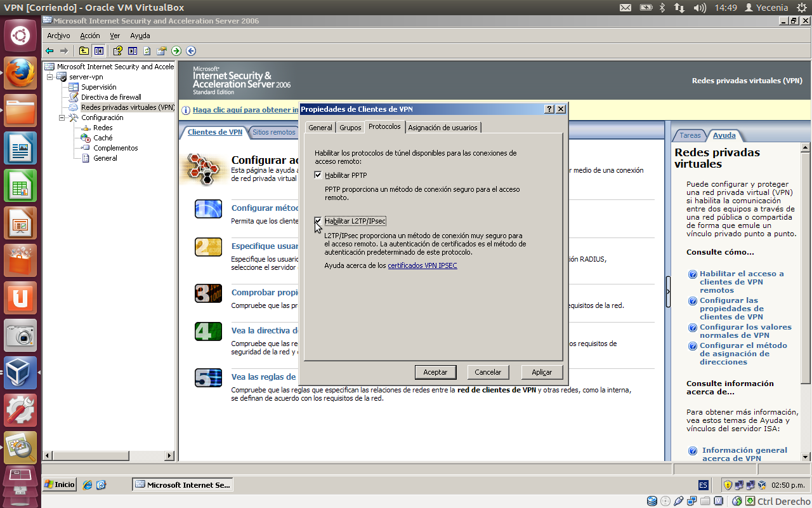Select Complementos in the tree

coord(115,148)
